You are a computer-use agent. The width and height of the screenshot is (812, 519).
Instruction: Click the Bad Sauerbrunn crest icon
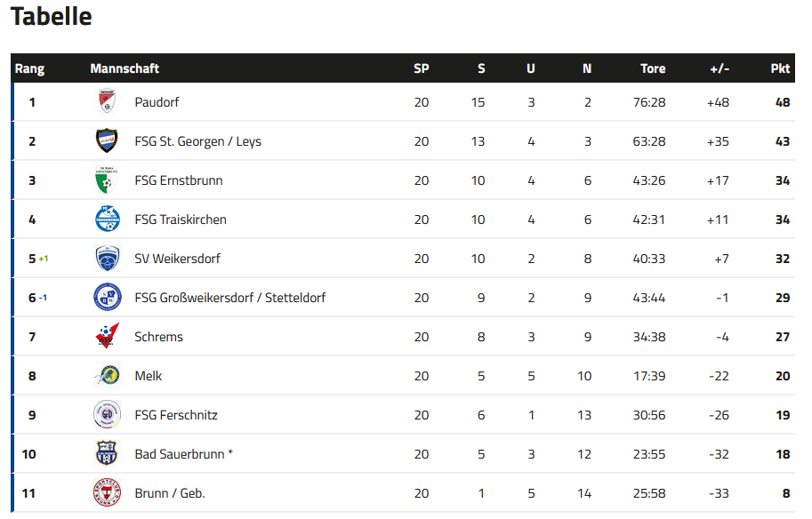(x=107, y=453)
